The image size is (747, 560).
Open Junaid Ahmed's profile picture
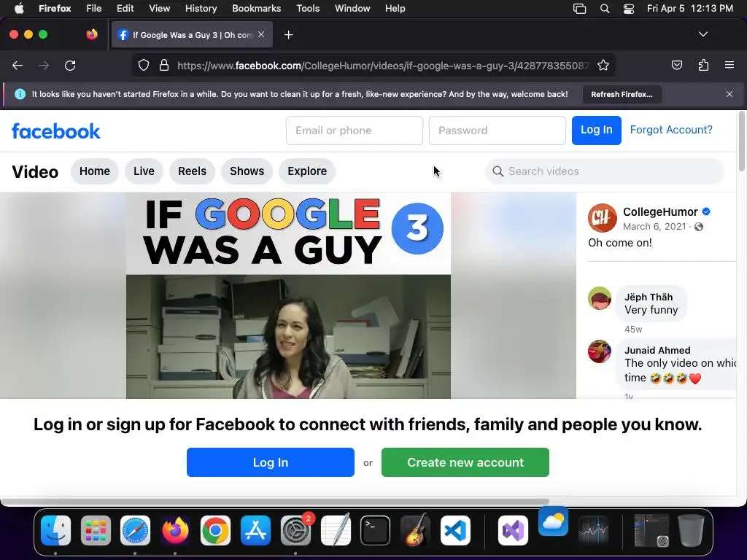coord(600,351)
